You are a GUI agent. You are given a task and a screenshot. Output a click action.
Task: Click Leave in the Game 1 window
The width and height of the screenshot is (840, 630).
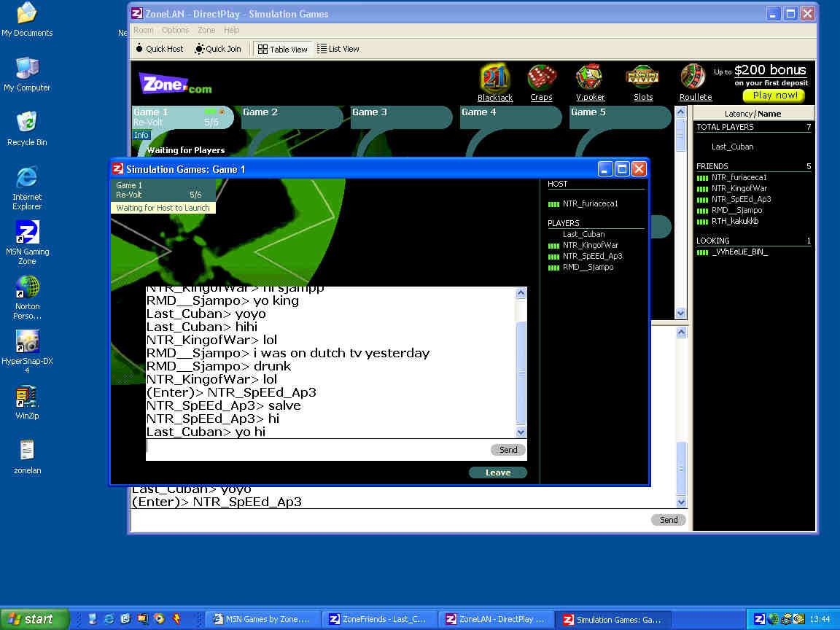(498, 472)
